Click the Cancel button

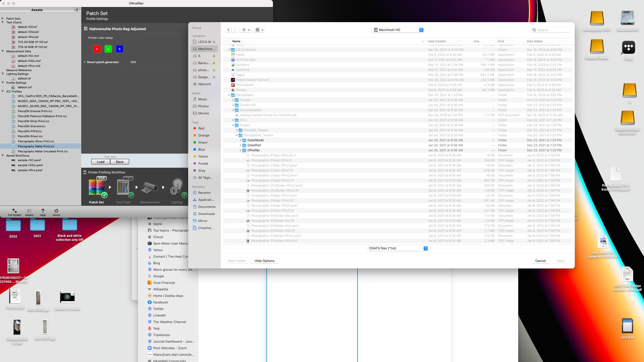click(540, 261)
